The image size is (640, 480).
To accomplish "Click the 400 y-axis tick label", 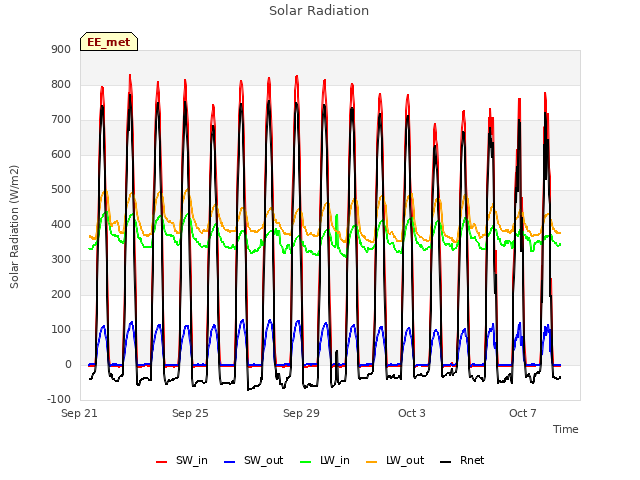I will coord(61,224).
